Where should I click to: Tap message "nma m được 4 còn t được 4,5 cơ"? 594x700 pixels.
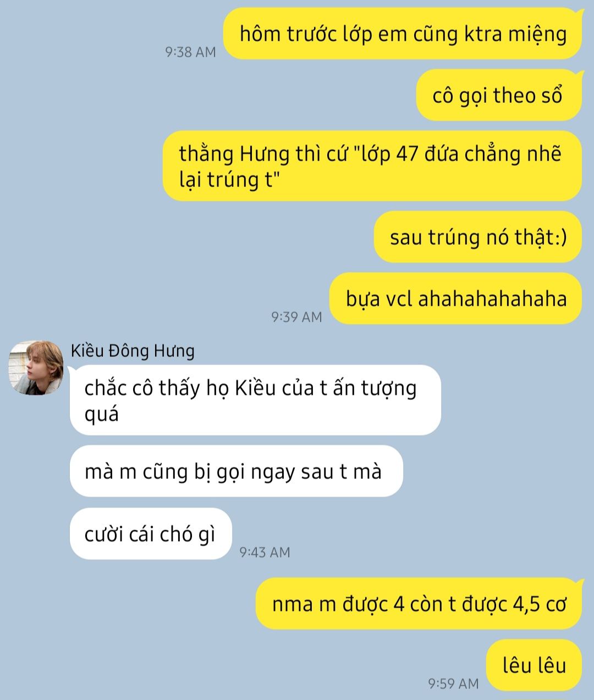[419, 604]
